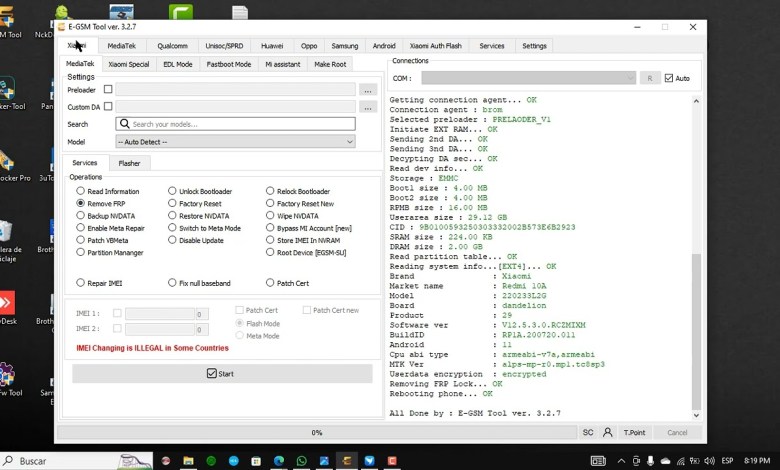Screen dimensions: 780x470
Task: Enable the Preloader checkbox
Action: (108, 90)
